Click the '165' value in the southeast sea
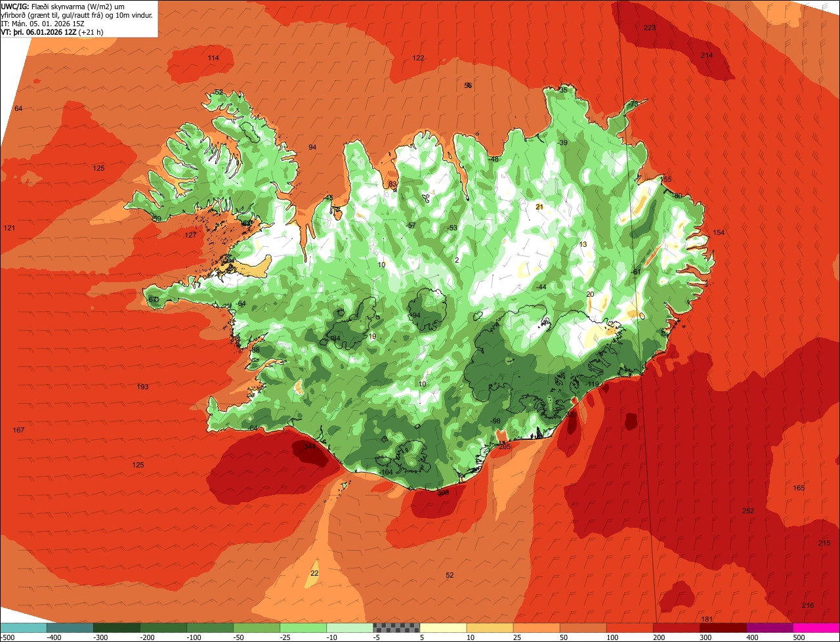The height and width of the screenshot is (642, 840). pyautogui.click(x=799, y=488)
